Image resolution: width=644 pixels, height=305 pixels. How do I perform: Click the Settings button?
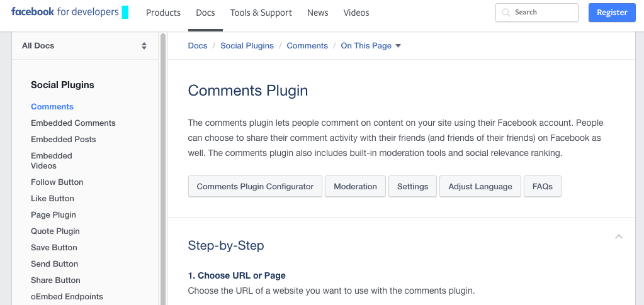tap(412, 186)
